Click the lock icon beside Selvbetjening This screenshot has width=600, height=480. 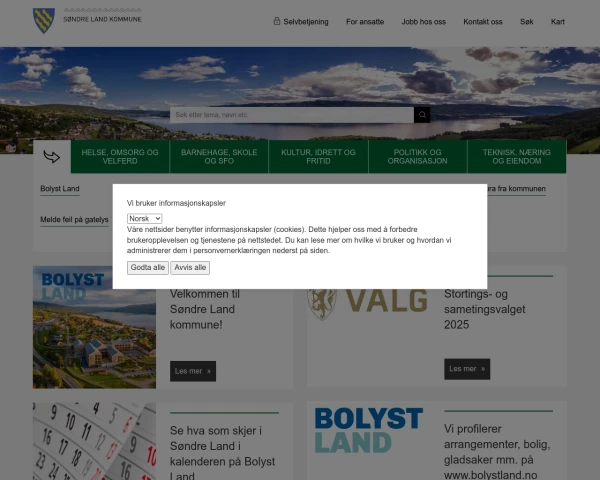(x=277, y=21)
